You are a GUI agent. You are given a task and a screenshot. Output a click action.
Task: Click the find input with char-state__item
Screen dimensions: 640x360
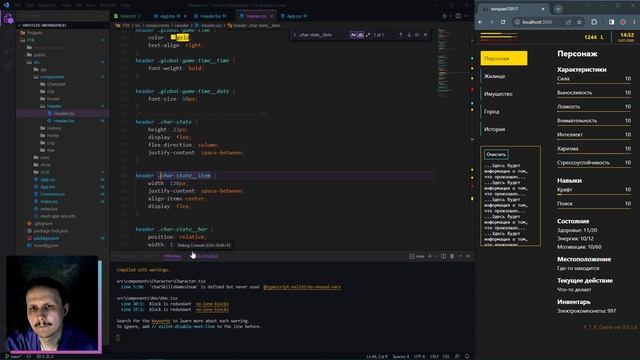(x=322, y=35)
